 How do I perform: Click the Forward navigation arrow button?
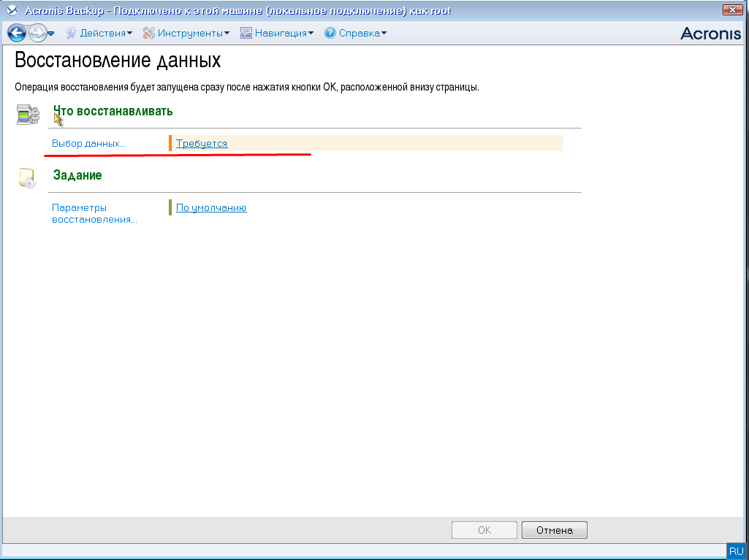(x=37, y=33)
